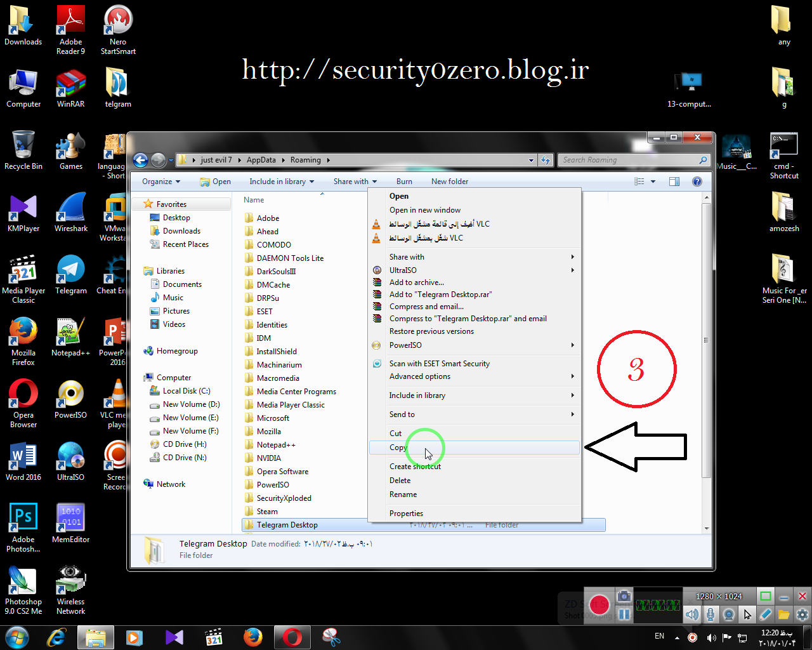Viewport: 812px width, 650px height.
Task: Open Adobe Reader 9 desktop icon
Action: 71,30
